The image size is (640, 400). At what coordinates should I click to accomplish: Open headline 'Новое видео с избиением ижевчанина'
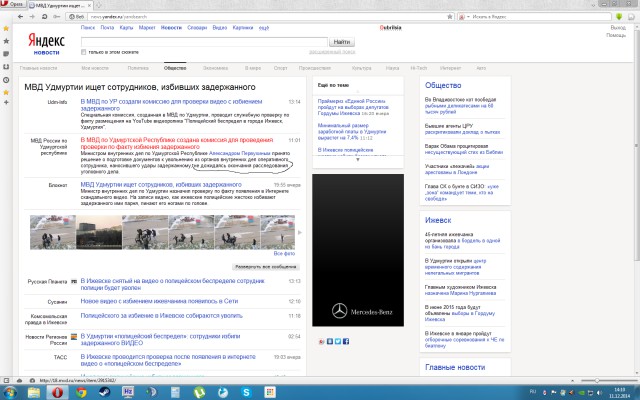(x=159, y=301)
